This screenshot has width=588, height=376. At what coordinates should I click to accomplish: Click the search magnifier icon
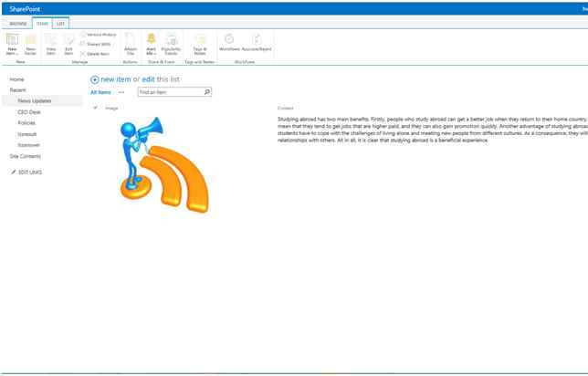[x=207, y=92]
